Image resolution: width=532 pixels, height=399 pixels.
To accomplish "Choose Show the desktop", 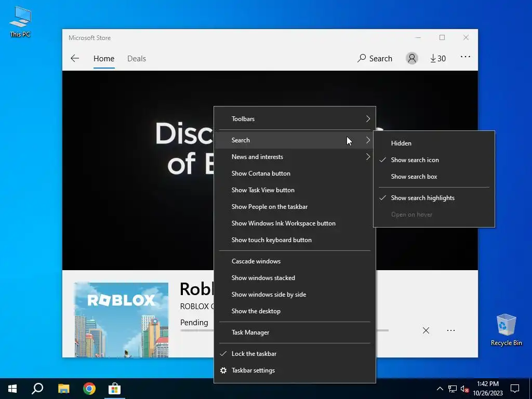I will point(295,311).
